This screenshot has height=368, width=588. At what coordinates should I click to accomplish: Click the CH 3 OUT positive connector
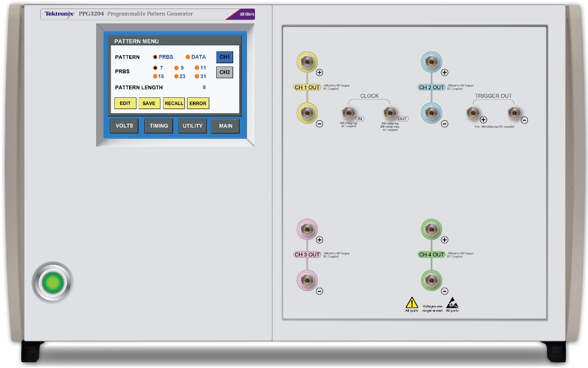tap(306, 230)
